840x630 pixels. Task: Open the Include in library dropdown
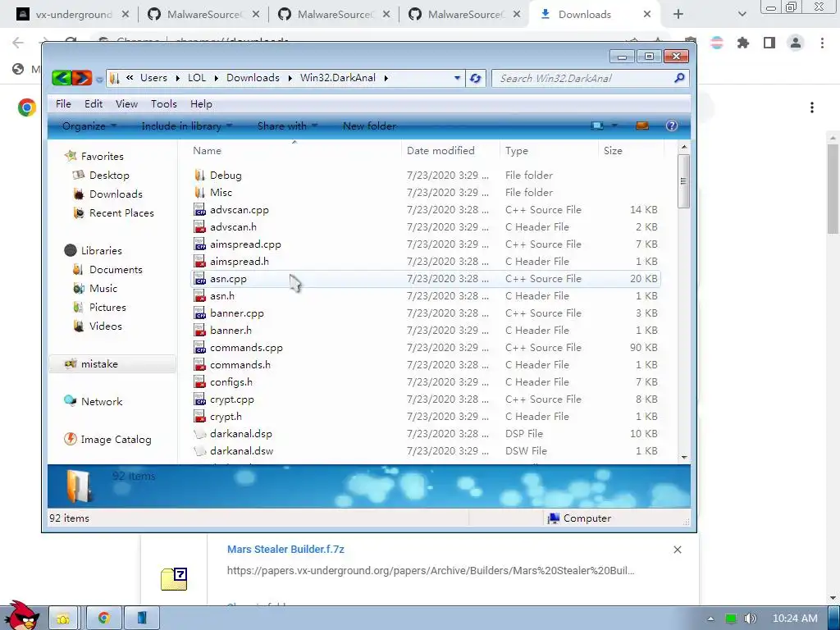tap(186, 126)
